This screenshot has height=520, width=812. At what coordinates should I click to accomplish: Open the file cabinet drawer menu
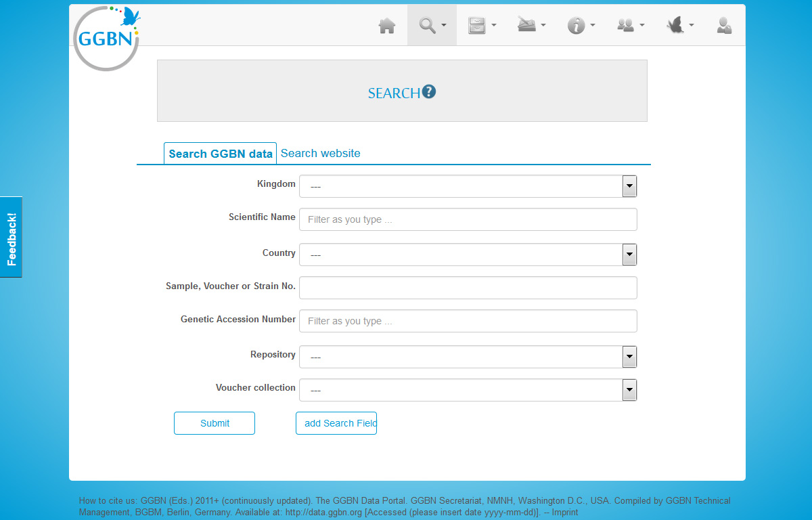click(x=482, y=26)
